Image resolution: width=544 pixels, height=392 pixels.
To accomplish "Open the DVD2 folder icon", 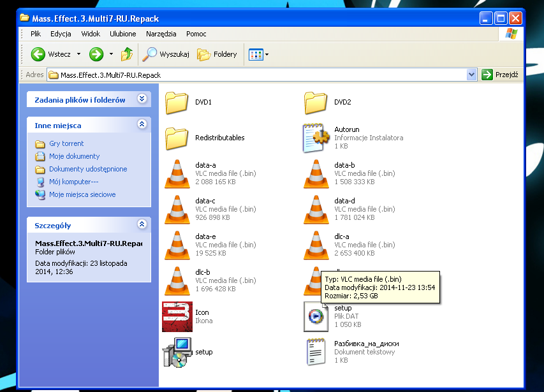I will click(316, 103).
